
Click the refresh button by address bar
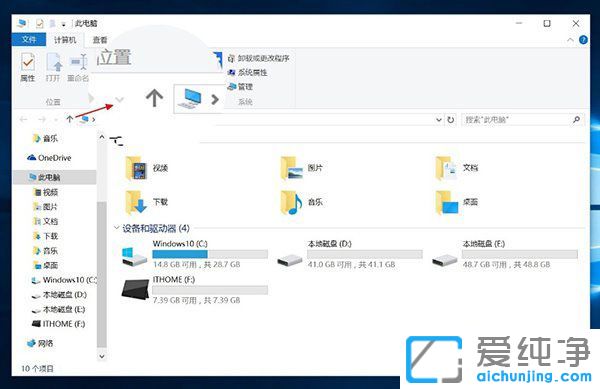(x=451, y=120)
